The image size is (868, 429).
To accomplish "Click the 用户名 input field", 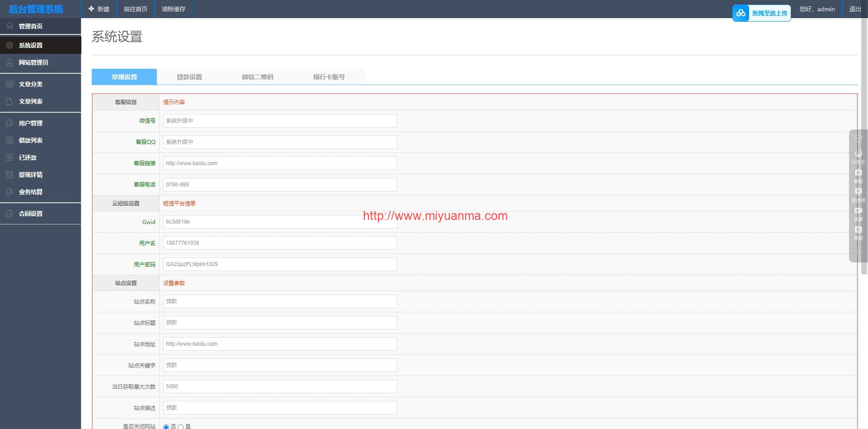I will click(x=280, y=243).
